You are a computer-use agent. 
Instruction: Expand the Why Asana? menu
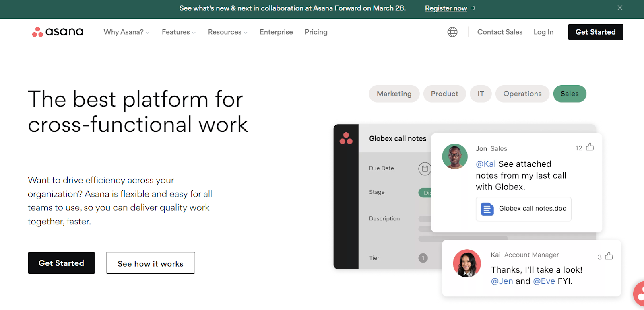point(126,32)
